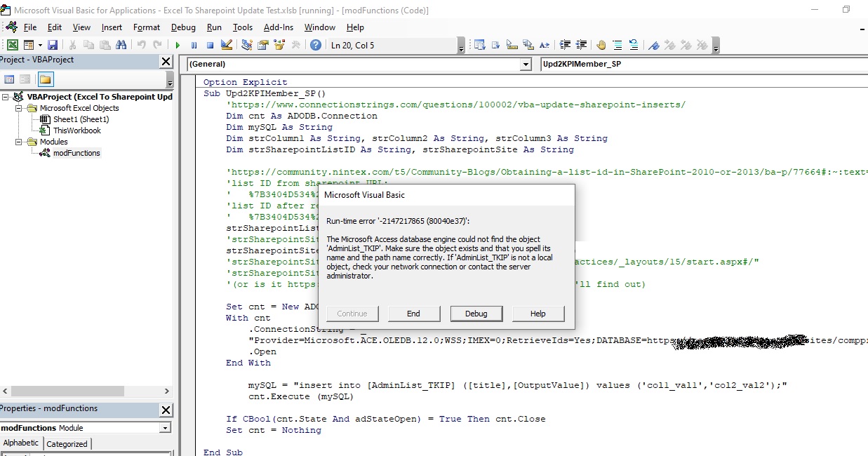Click the End button in error dialog
This screenshot has height=456, width=868.
tap(413, 314)
